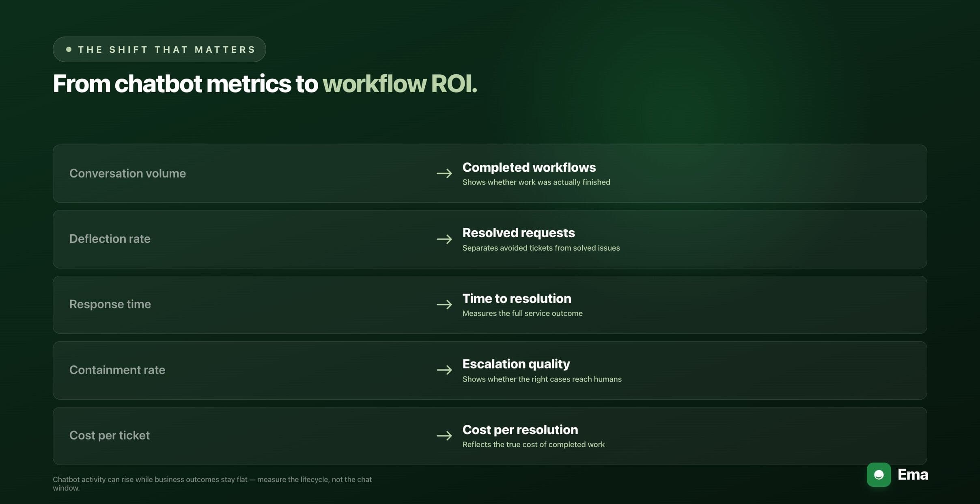Click the arrow beside Cost per resolution
Viewport: 980px width, 504px height.
(444, 435)
